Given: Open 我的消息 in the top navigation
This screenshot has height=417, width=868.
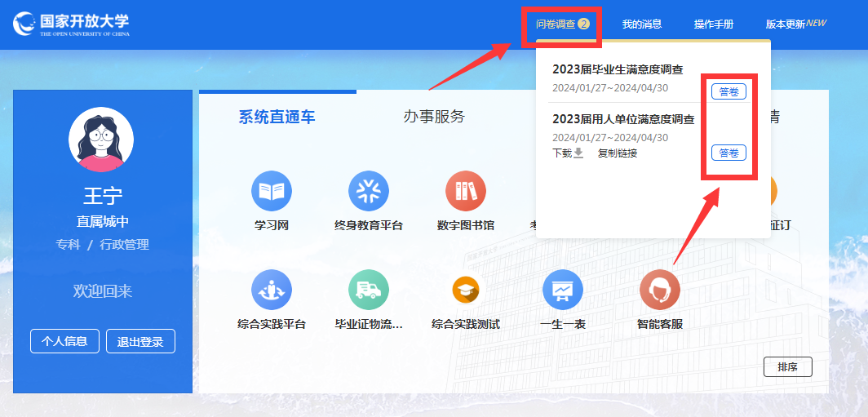Looking at the screenshot, I should coord(641,24).
